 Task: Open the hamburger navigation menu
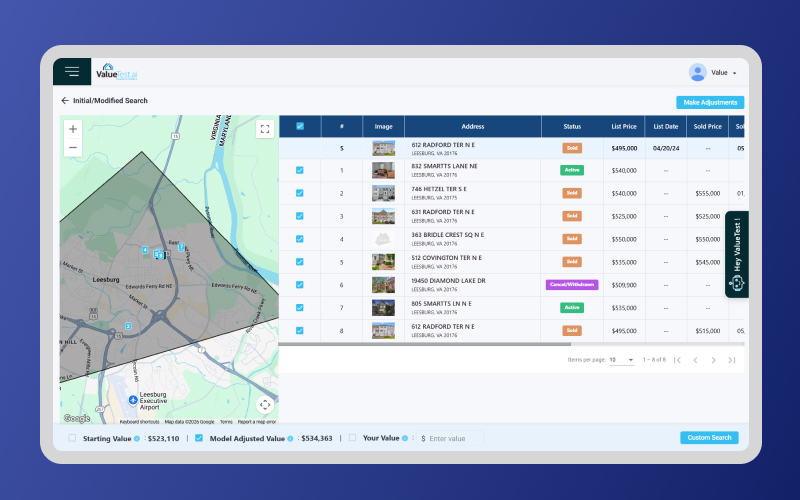pos(72,72)
